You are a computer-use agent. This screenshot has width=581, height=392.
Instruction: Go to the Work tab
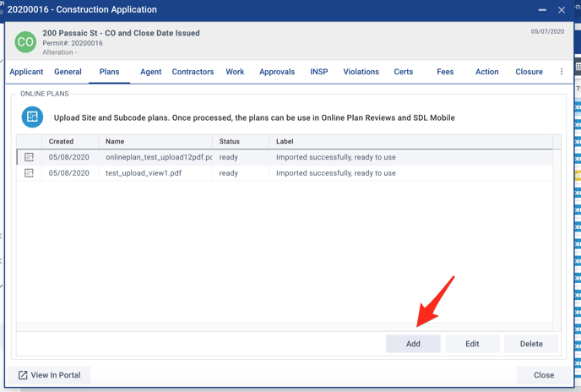click(x=235, y=72)
